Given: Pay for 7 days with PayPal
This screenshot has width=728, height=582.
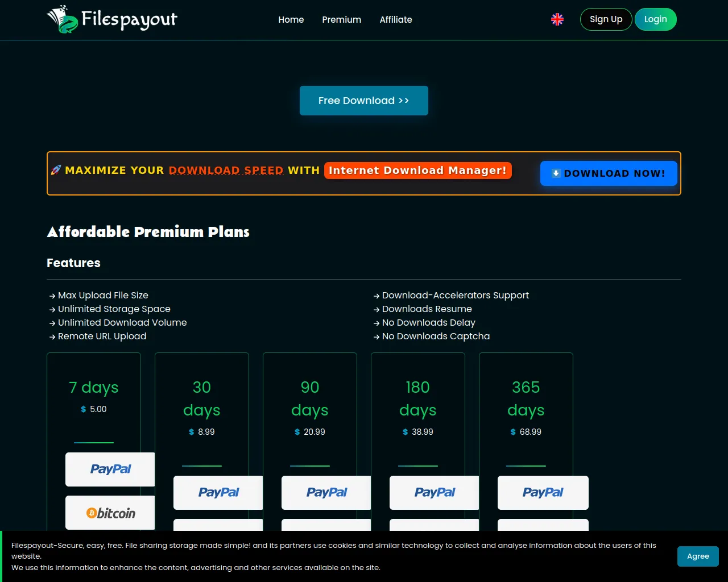Looking at the screenshot, I should (x=110, y=469).
